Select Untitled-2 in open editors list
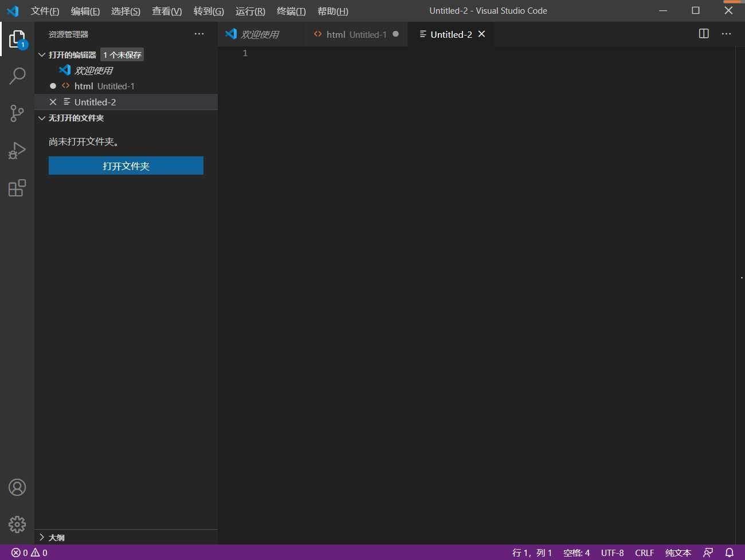Image resolution: width=745 pixels, height=560 pixels. pyautogui.click(x=126, y=102)
